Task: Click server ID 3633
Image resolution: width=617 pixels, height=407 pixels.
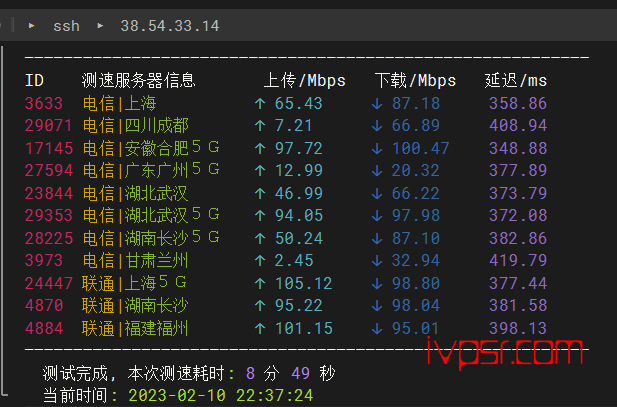Action: [x=44, y=104]
